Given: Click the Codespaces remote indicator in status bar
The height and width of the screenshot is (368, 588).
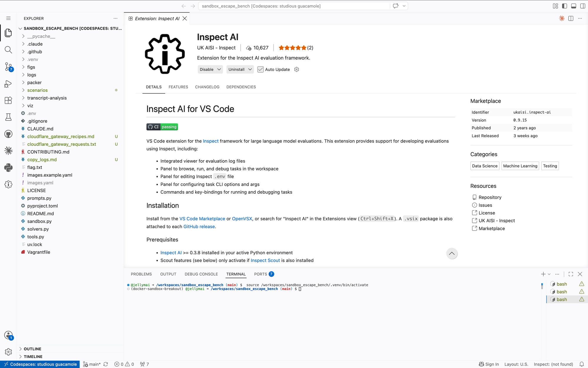Looking at the screenshot, I should pos(40,364).
